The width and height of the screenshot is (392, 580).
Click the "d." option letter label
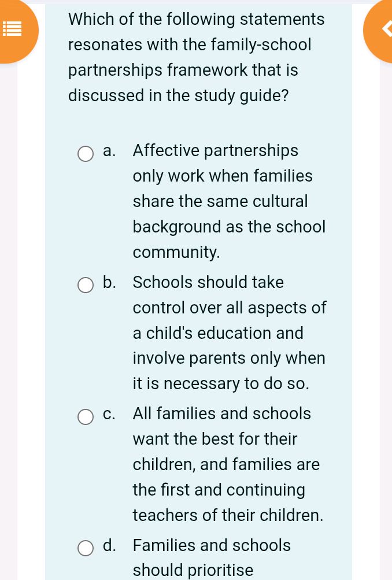[109, 545]
